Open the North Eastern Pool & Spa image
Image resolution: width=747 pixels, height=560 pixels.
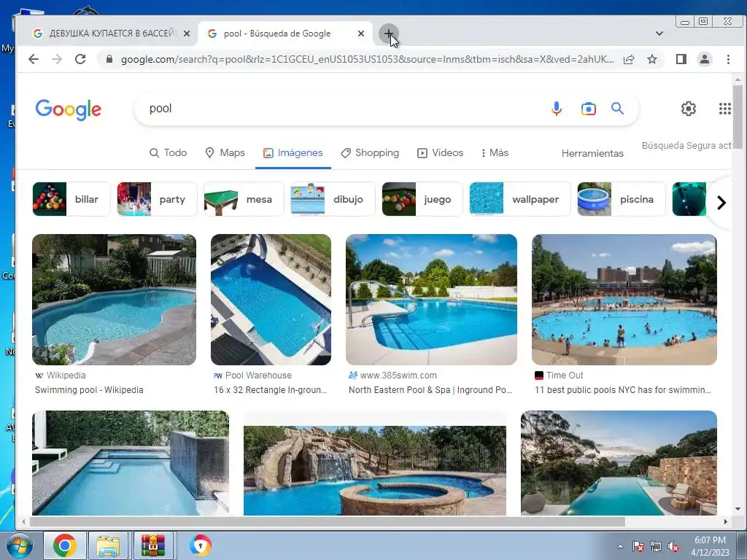pyautogui.click(x=431, y=300)
